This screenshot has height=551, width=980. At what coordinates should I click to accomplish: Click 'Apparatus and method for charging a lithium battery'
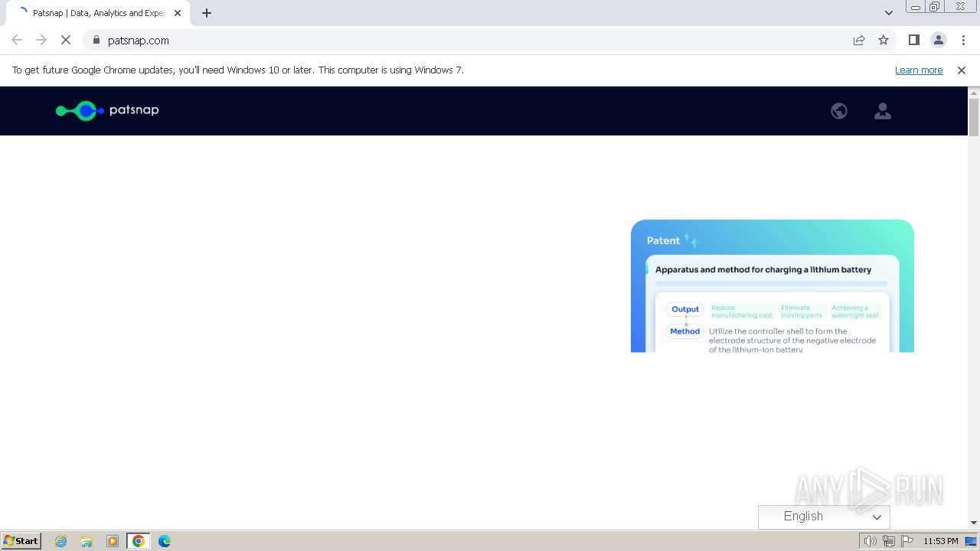pyautogui.click(x=763, y=269)
